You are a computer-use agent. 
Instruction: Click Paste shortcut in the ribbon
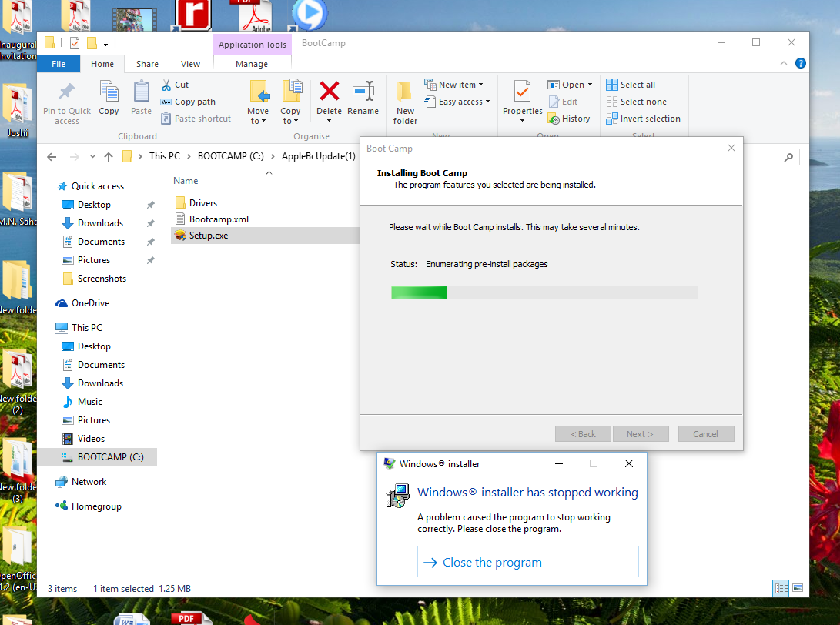click(x=196, y=119)
